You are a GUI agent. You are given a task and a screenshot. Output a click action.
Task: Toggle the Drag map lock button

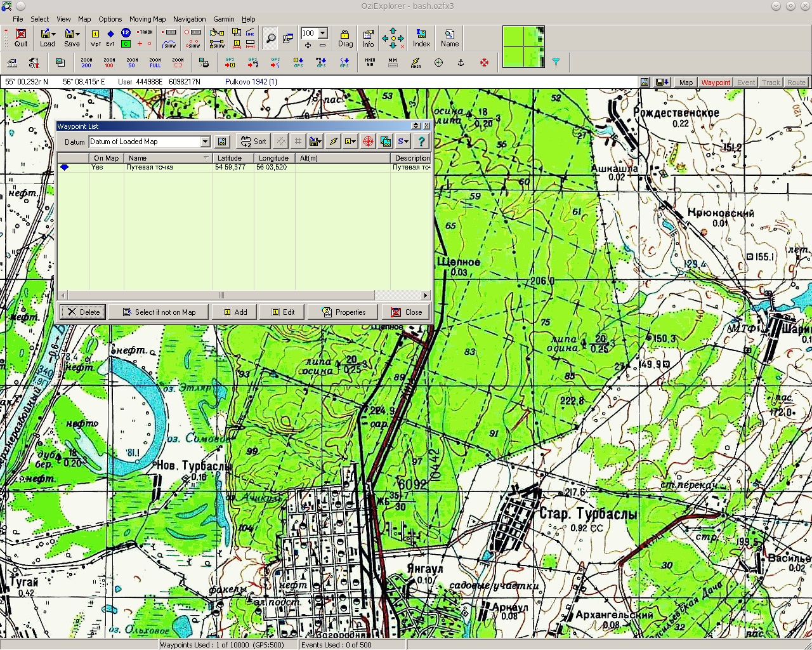click(x=345, y=38)
